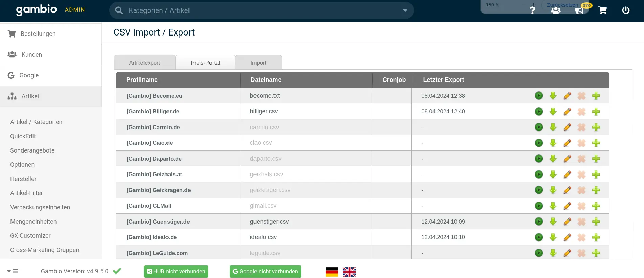Switch to the Artikelexport tab
Viewport: 644px width, 278px height.
coord(145,63)
